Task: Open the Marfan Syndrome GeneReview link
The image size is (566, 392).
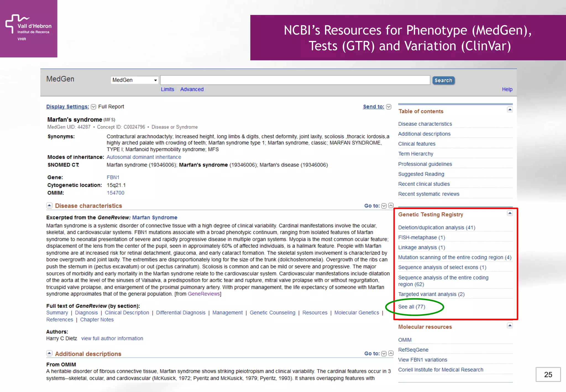Action: (155, 218)
